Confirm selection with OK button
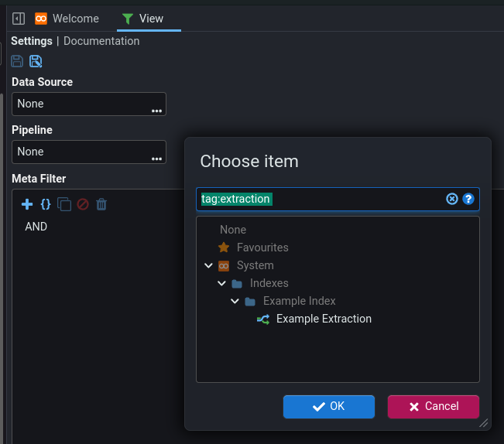Viewport: 504px width, 444px height. (x=329, y=406)
